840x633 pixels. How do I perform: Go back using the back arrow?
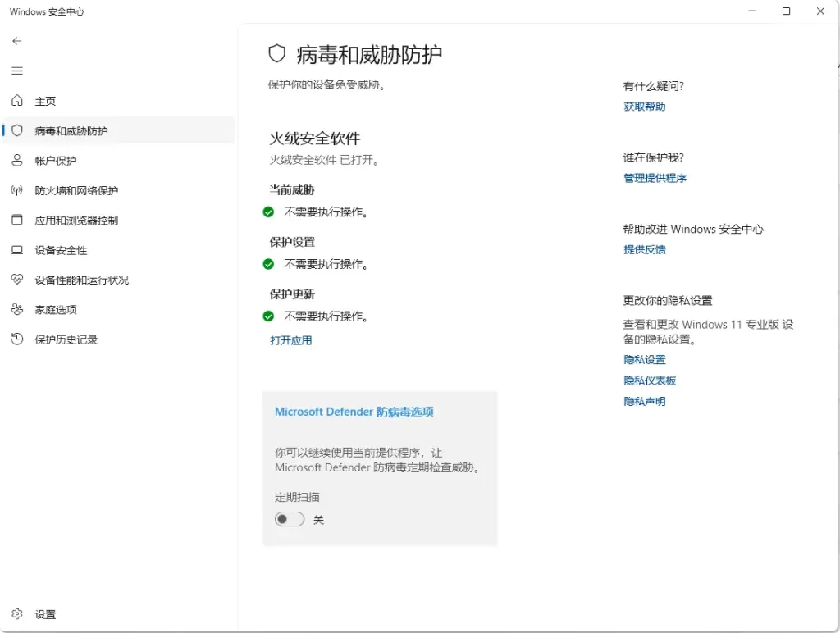tap(17, 41)
